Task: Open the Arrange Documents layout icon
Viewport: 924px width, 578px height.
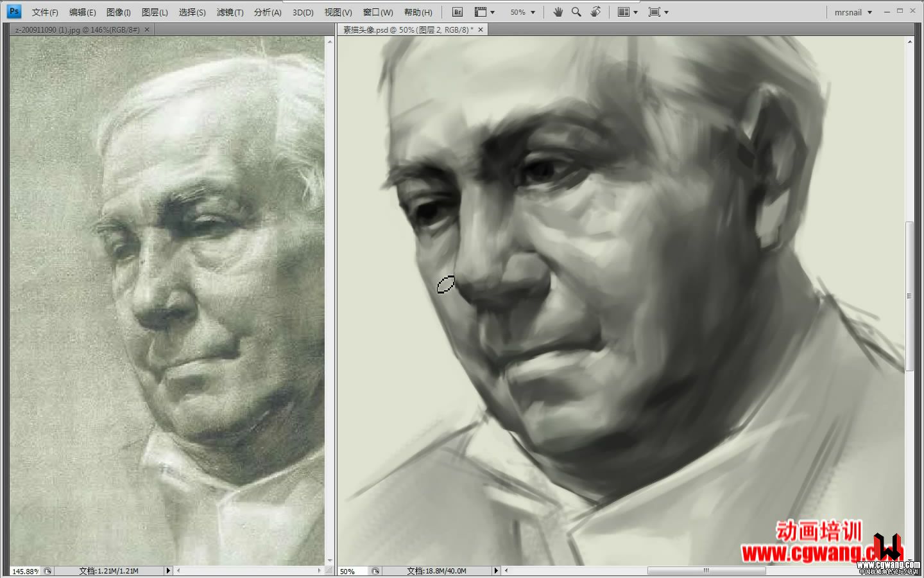Action: 628,12
